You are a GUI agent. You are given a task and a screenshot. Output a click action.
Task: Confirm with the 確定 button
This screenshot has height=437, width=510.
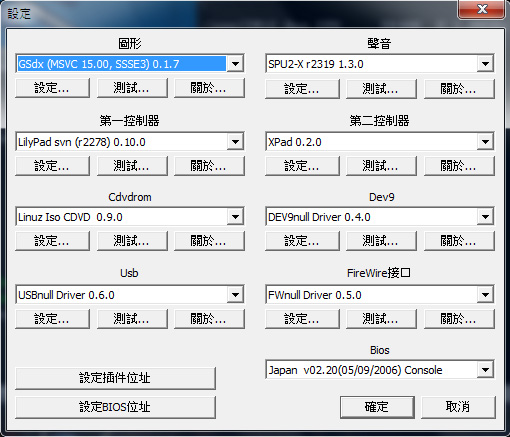click(377, 407)
